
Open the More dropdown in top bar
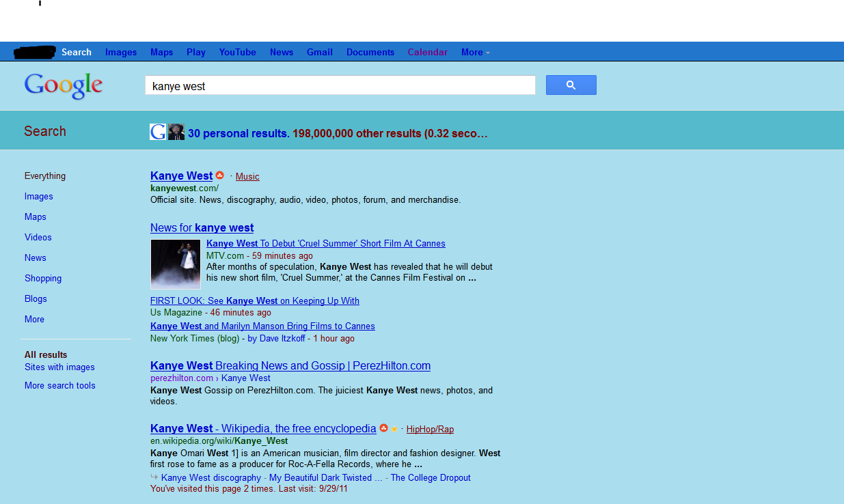pyautogui.click(x=475, y=52)
